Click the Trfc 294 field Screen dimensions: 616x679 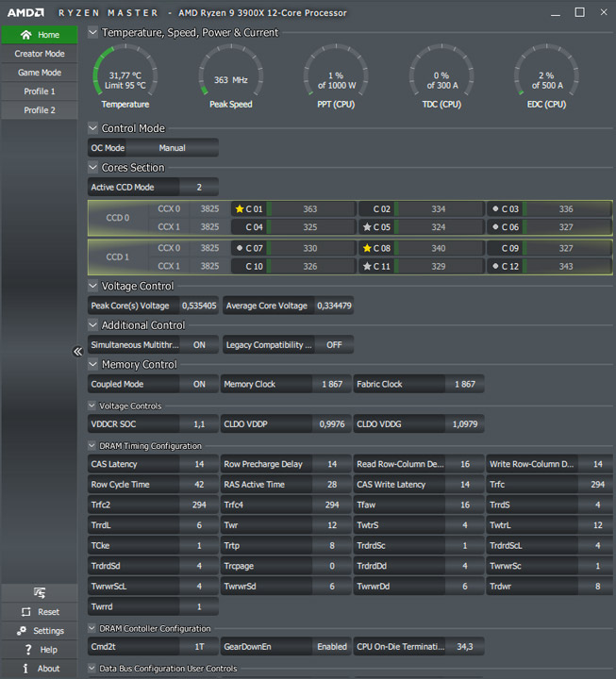point(550,485)
